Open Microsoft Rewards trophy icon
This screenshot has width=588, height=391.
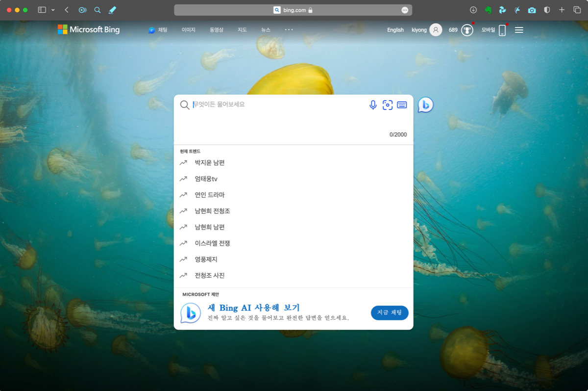pos(467,30)
